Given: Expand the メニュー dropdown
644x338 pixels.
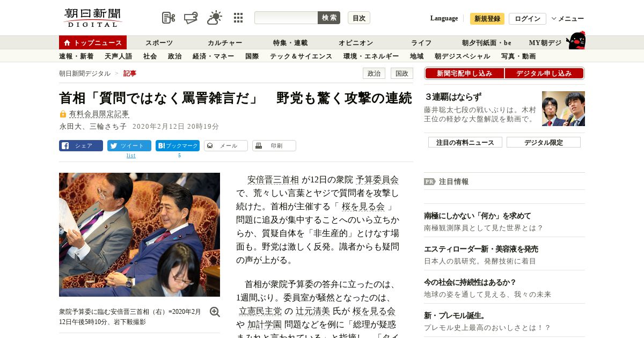Looking at the screenshot, I should [x=568, y=19].
